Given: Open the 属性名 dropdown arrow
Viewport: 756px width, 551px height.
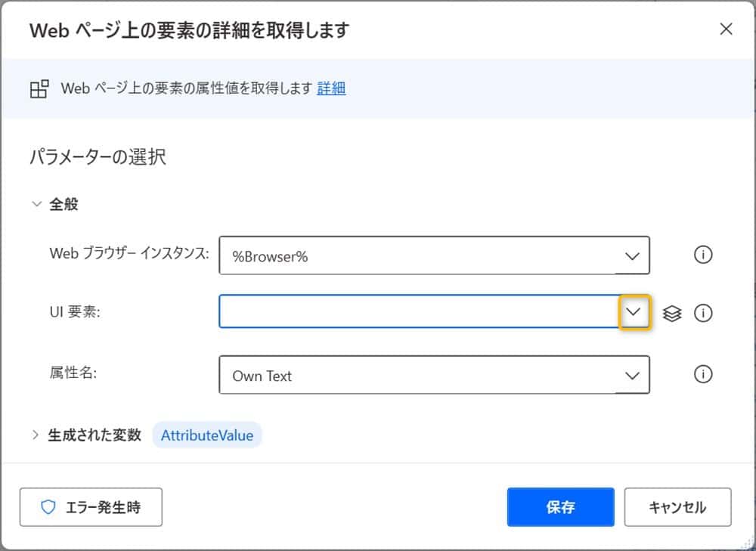Looking at the screenshot, I should pos(633,375).
